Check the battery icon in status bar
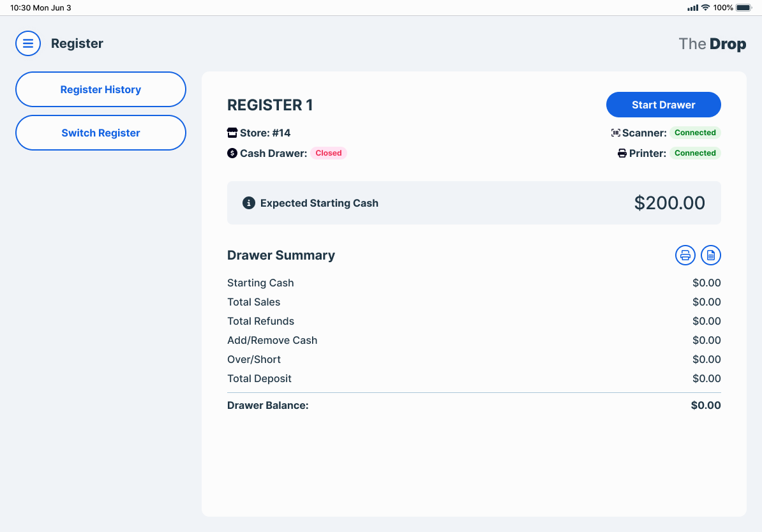Image resolution: width=762 pixels, height=532 pixels. coord(743,8)
